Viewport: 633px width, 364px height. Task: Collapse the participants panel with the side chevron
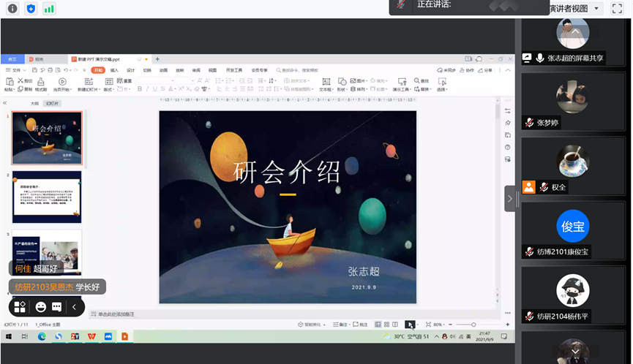(x=510, y=199)
